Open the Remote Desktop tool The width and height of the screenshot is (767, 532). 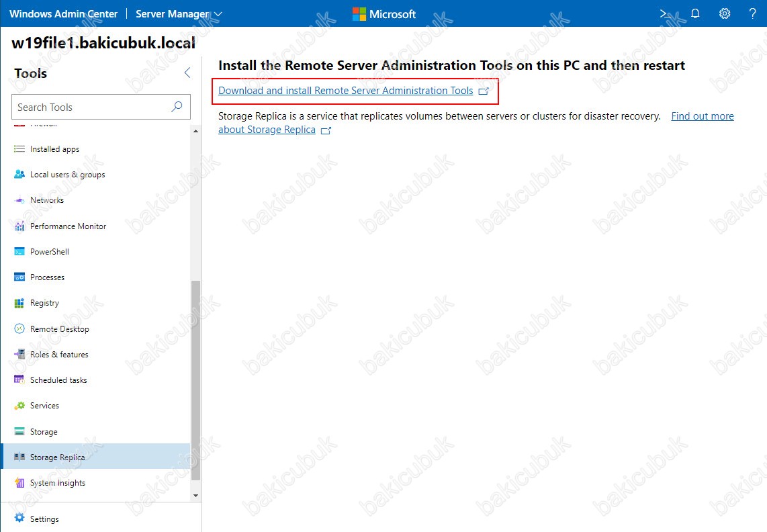[x=96, y=329]
